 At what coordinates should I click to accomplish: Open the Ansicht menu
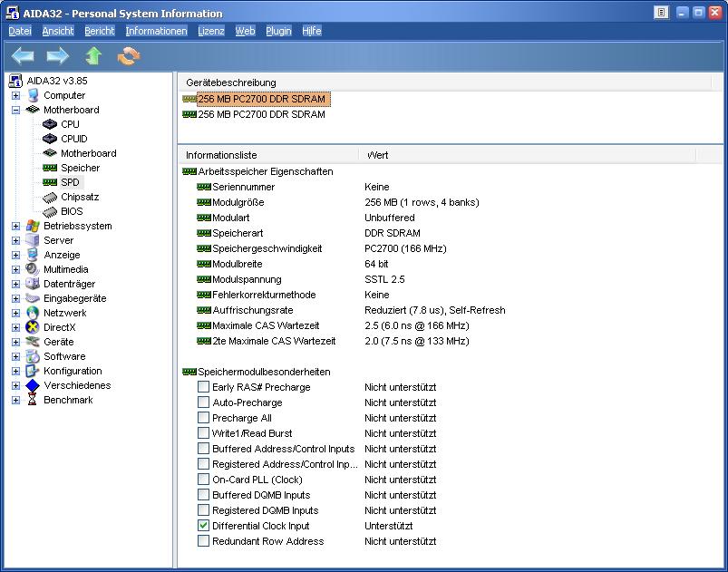(x=58, y=31)
